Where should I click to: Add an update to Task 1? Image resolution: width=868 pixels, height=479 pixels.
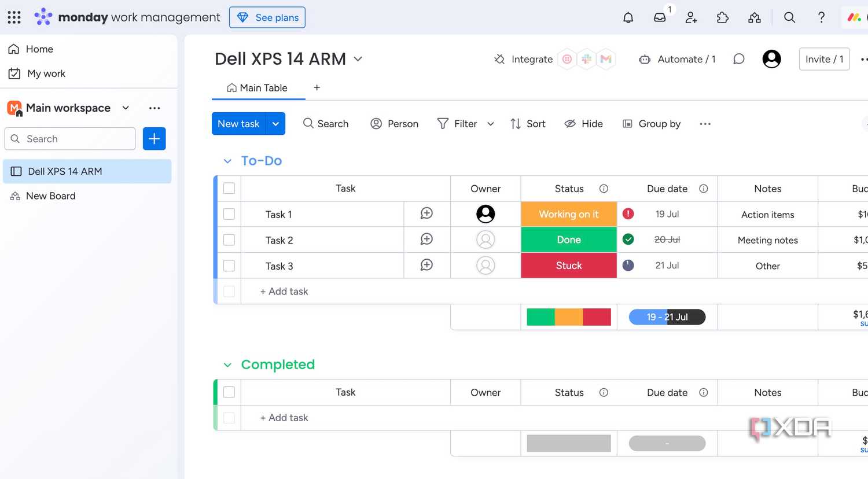pos(426,213)
